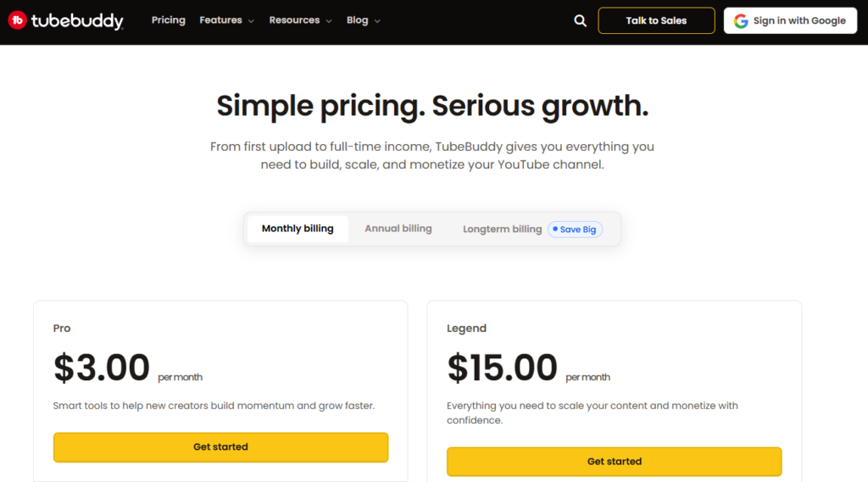This screenshot has height=482, width=868.
Task: Click the red TubeBuddy logo icon
Action: (18, 21)
